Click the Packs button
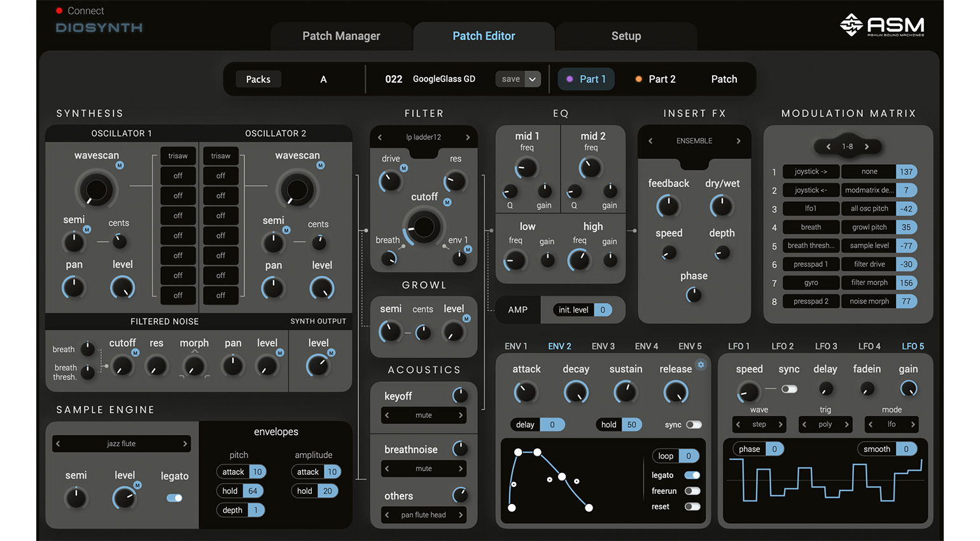Image resolution: width=980 pixels, height=541 pixels. pos(258,79)
